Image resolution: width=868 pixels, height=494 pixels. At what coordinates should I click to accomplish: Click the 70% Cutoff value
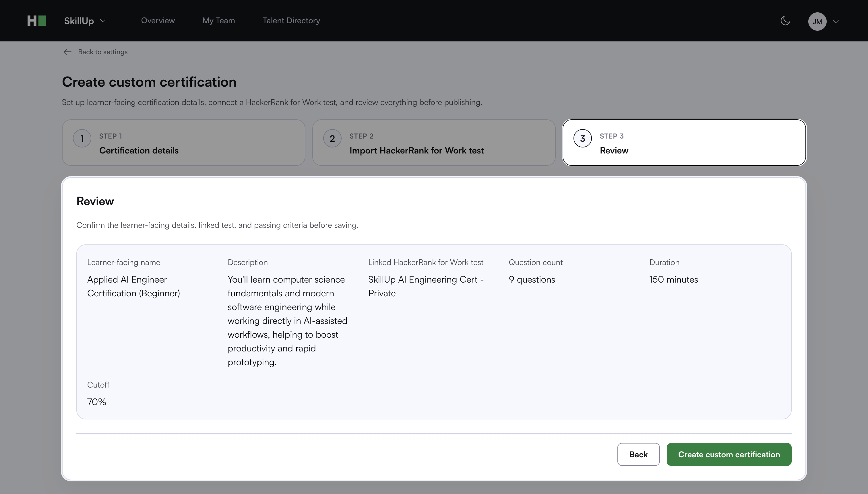coord(97,402)
